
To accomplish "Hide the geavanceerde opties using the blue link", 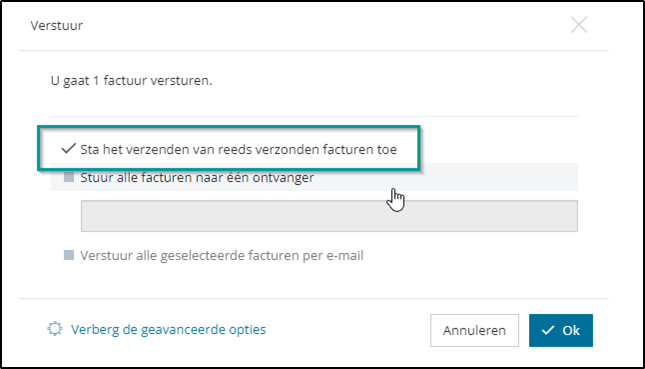I will [168, 330].
